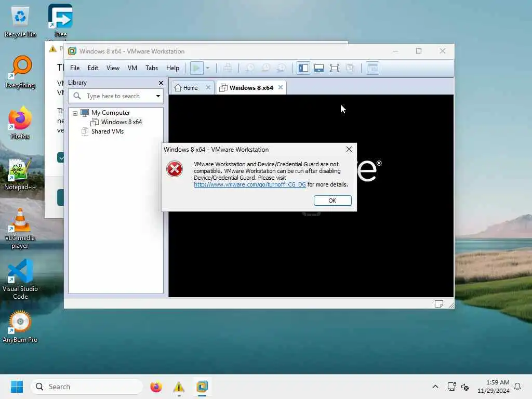This screenshot has height=399, width=532.
Task: Close the error dialog with X
Action: pos(349,149)
